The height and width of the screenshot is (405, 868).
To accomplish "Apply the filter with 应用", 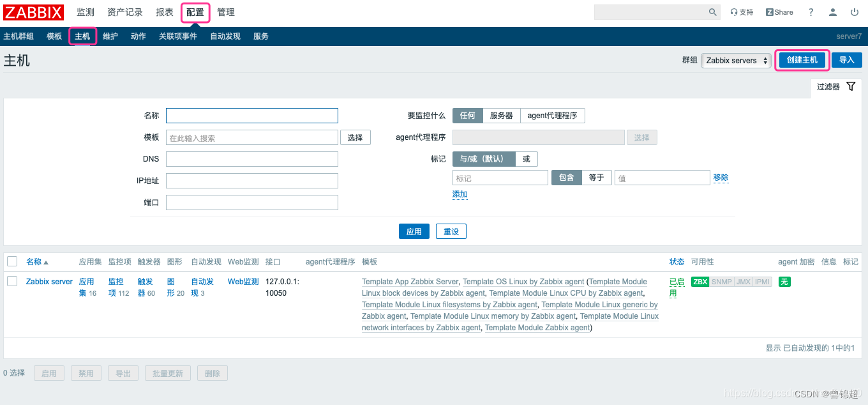I will click(x=414, y=231).
